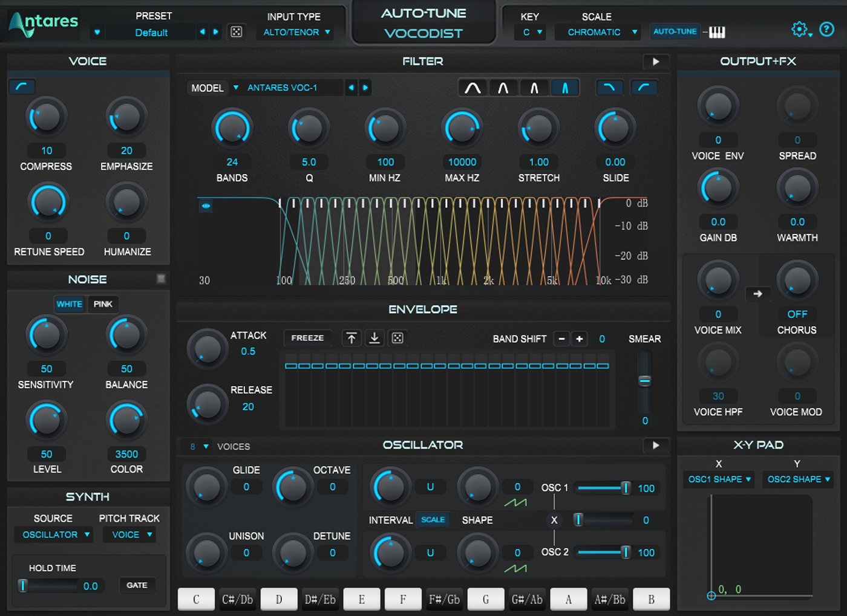Click the random preset dice icon
847x616 pixels.
pyautogui.click(x=237, y=32)
